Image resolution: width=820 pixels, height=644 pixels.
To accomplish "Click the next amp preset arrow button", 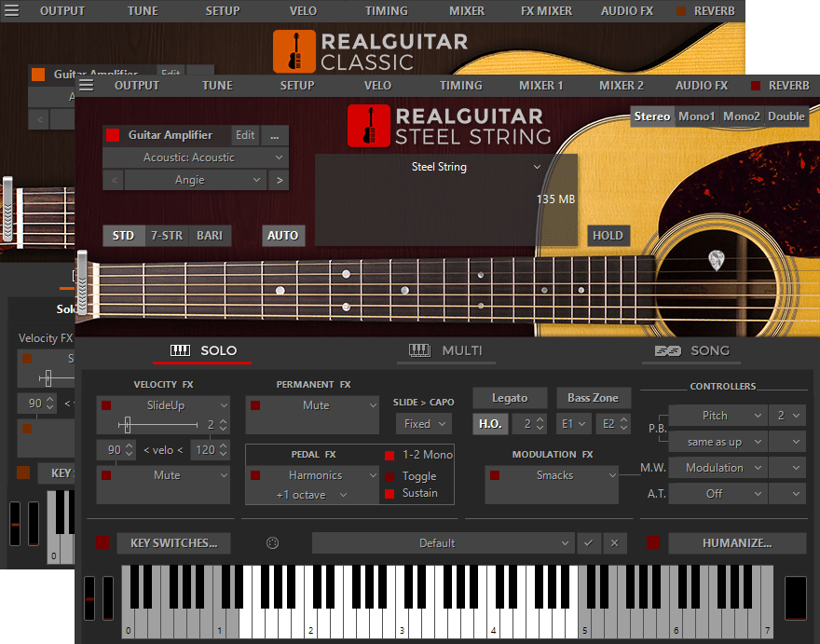I will 278,180.
